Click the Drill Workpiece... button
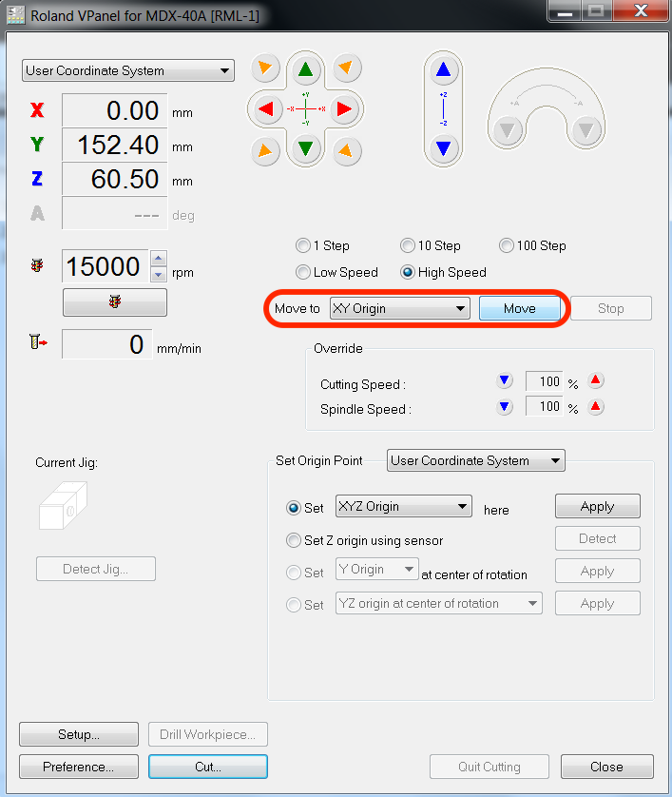The width and height of the screenshot is (672, 797). coord(208,734)
